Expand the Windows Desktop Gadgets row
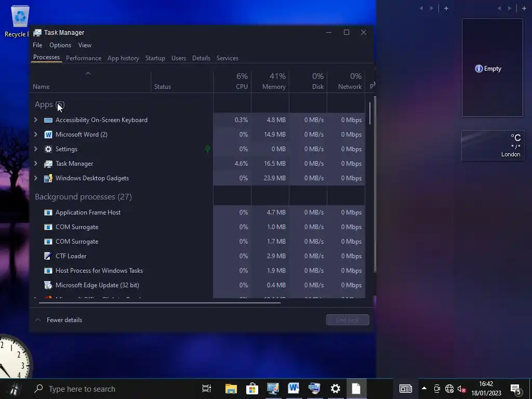This screenshot has height=399, width=532. click(36, 179)
